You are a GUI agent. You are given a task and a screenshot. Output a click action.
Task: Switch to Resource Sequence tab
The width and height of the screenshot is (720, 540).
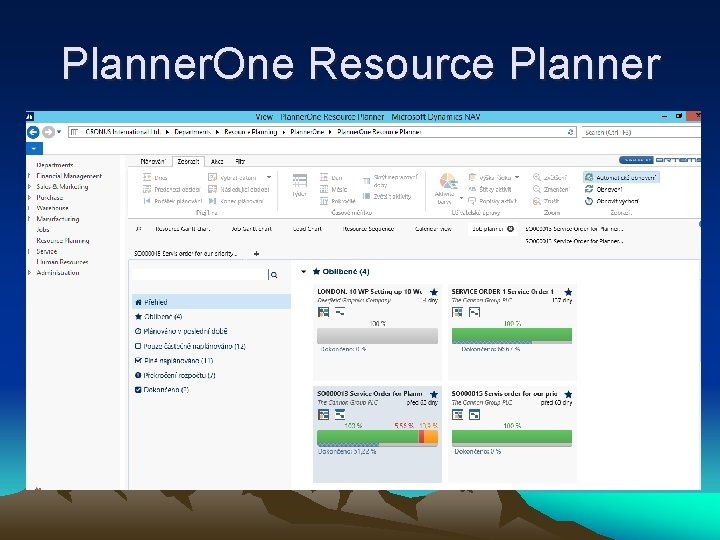[x=368, y=229]
